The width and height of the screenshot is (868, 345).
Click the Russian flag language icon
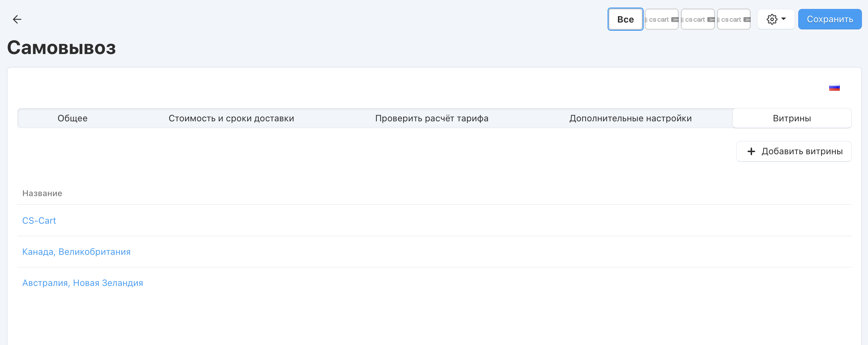click(834, 88)
